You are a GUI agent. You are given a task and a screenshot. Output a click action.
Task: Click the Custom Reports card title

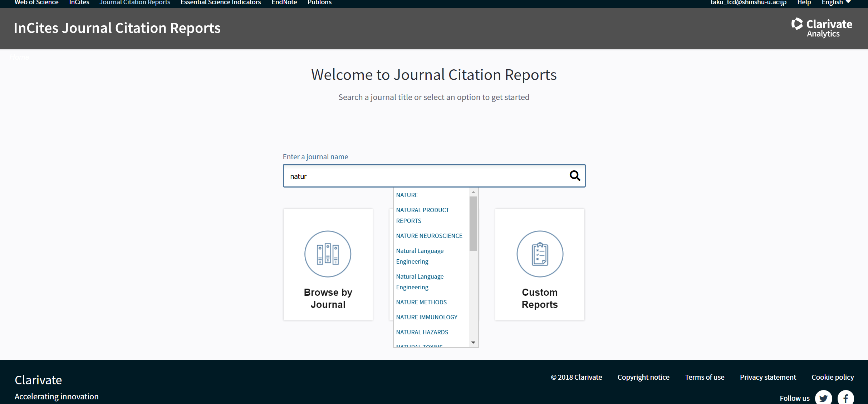point(540,298)
